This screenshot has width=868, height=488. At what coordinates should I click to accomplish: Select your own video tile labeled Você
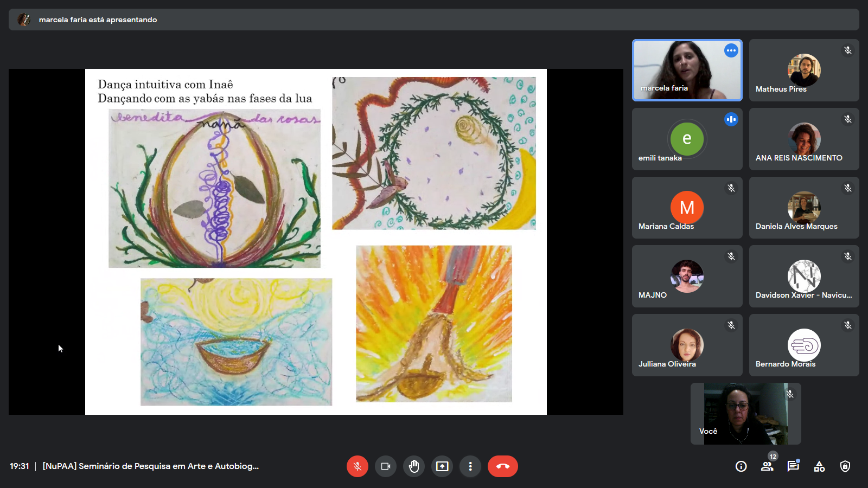point(745,414)
